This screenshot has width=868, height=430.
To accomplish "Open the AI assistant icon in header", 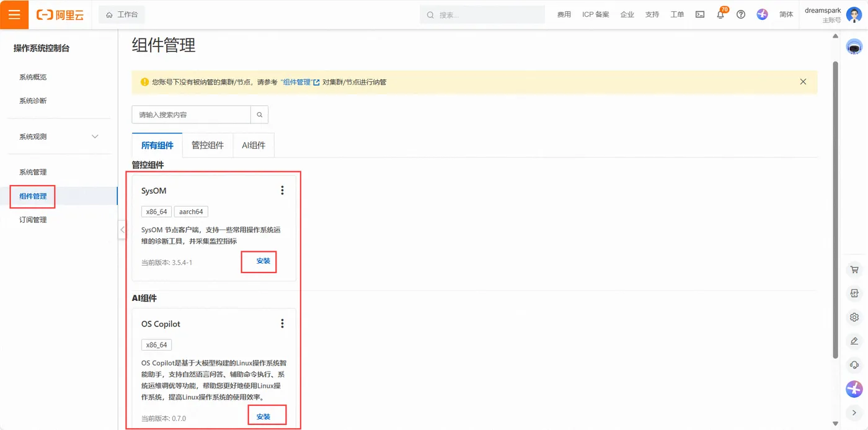I will tap(762, 14).
